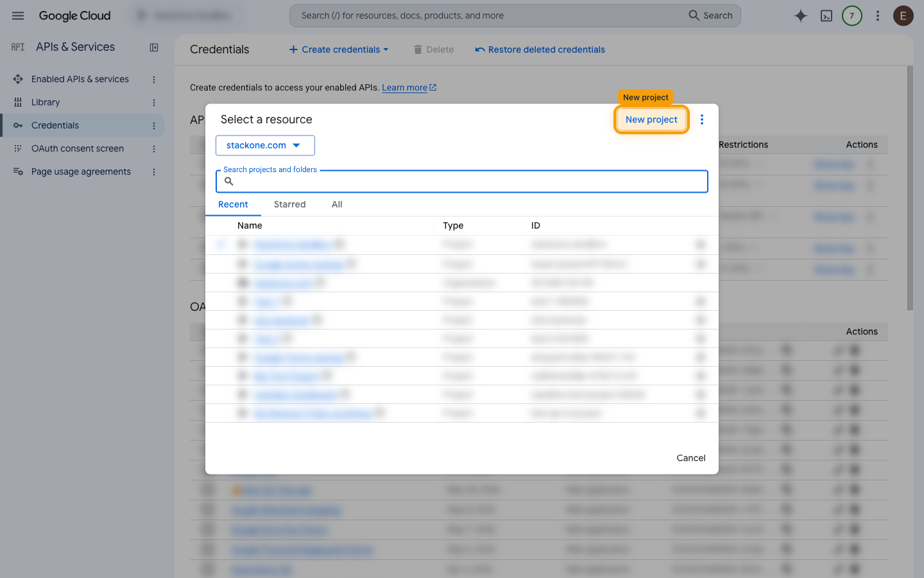Open the dialog's blue three-dot options menu
The image size is (924, 578).
click(x=702, y=119)
